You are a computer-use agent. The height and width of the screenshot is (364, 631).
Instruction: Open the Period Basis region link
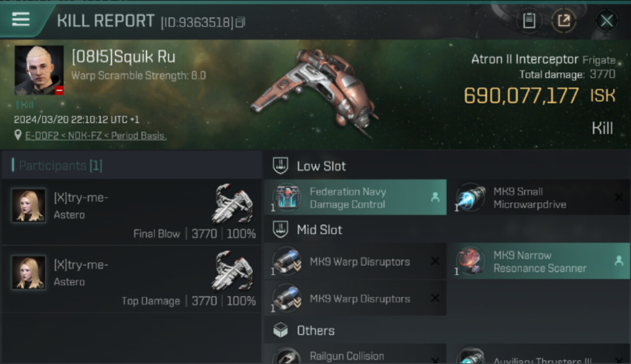coord(138,136)
